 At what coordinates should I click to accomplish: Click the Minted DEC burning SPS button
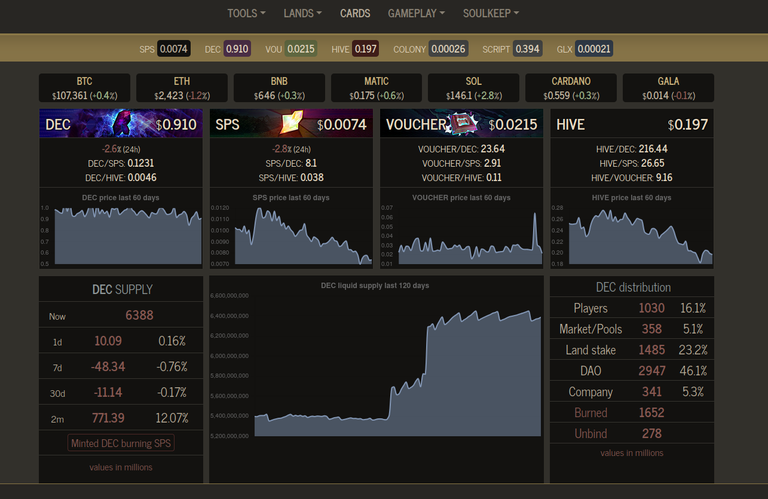tap(121, 443)
